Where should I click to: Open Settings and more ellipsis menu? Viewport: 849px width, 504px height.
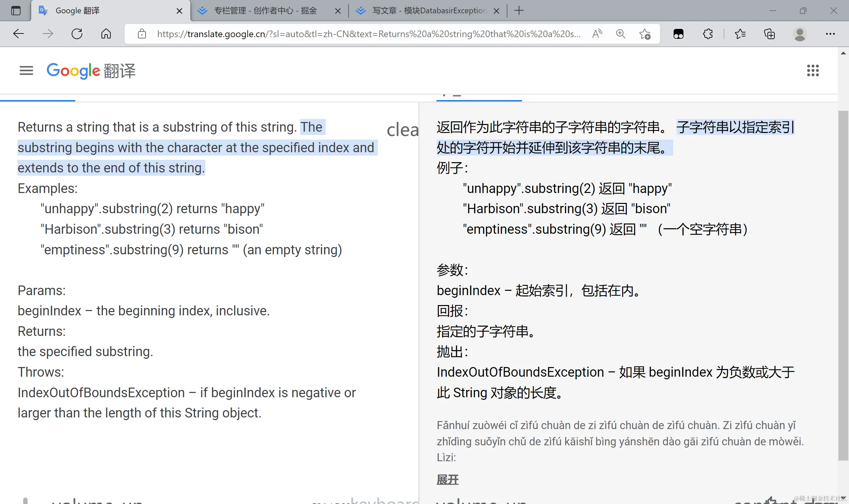click(x=830, y=34)
